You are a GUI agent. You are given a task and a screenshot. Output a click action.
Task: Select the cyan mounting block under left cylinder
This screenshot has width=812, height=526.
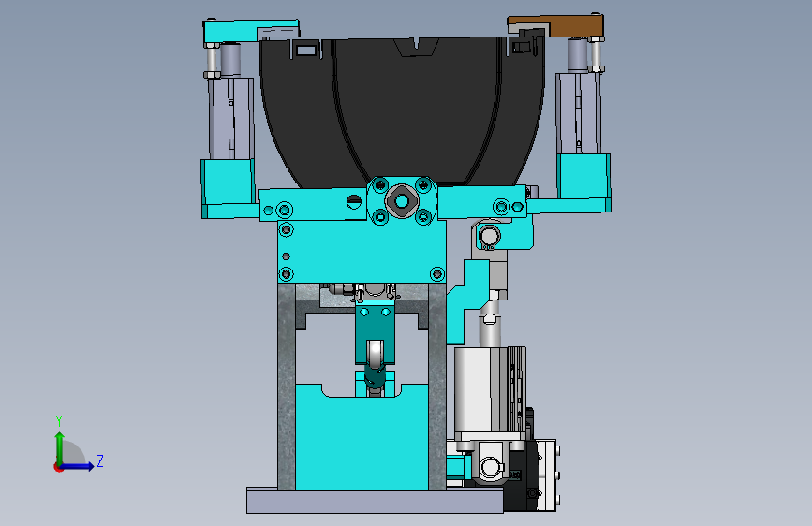(x=228, y=183)
